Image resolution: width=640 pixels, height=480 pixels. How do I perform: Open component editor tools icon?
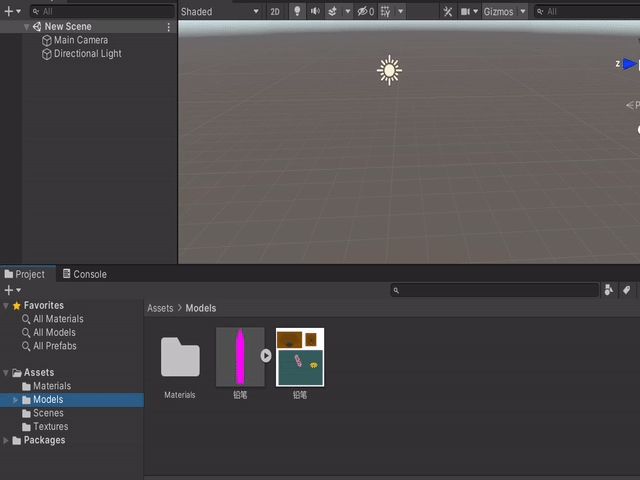[448, 11]
